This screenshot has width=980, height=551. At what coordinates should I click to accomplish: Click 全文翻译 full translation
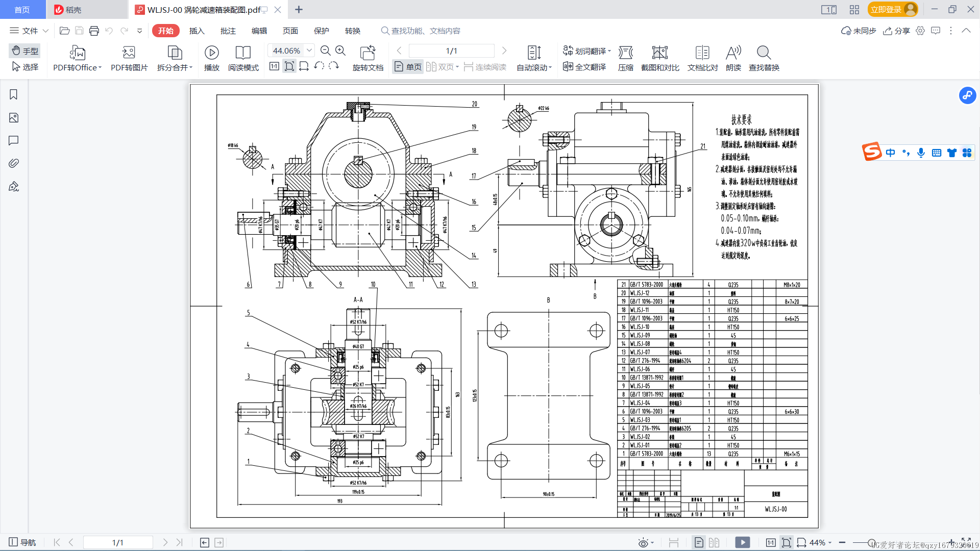584,67
